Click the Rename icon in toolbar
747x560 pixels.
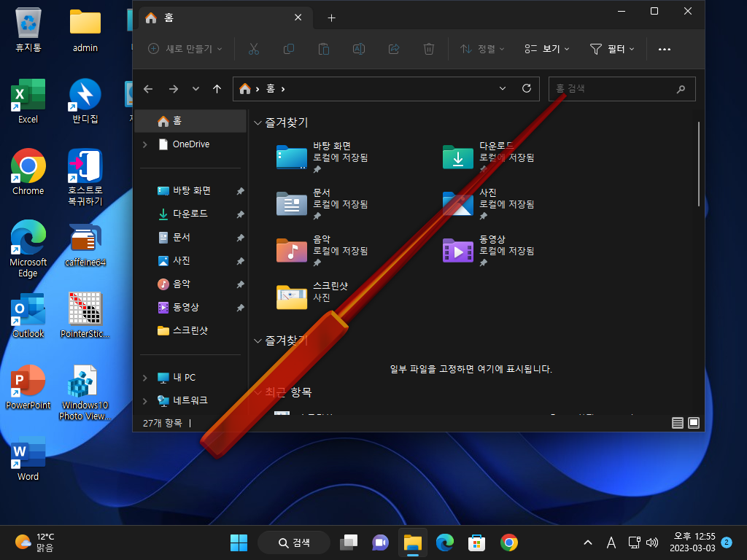pos(359,49)
